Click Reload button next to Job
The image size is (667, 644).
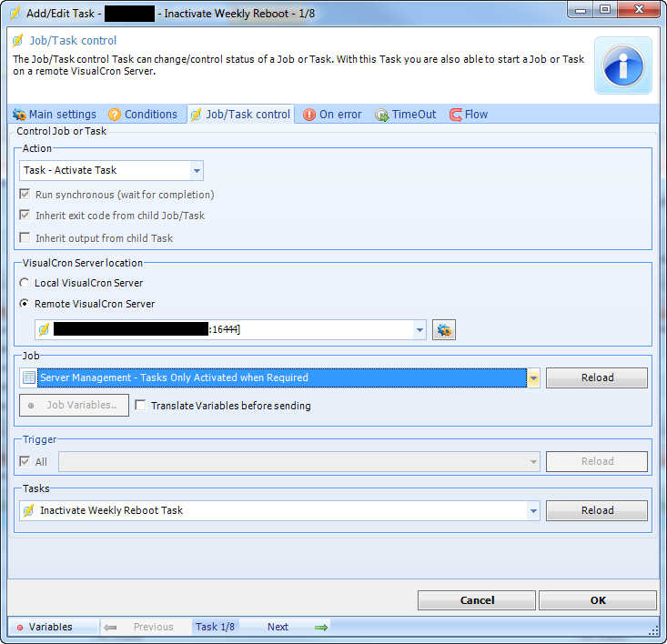click(x=597, y=377)
